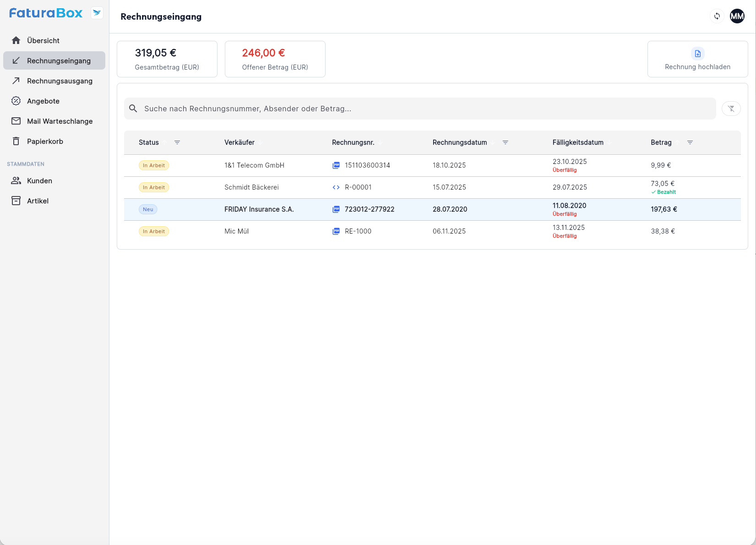
Task: Open the Rechnungsdatum column filter
Action: [x=505, y=142]
